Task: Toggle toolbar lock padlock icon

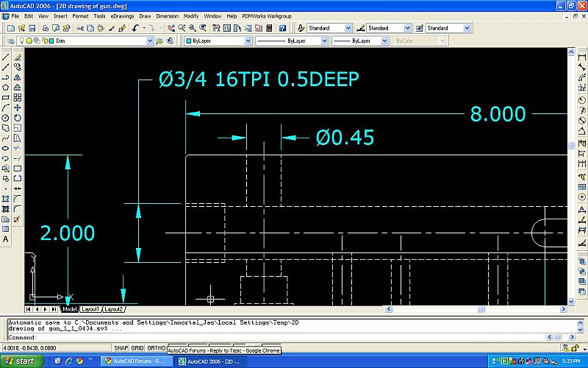Action: 575,348
